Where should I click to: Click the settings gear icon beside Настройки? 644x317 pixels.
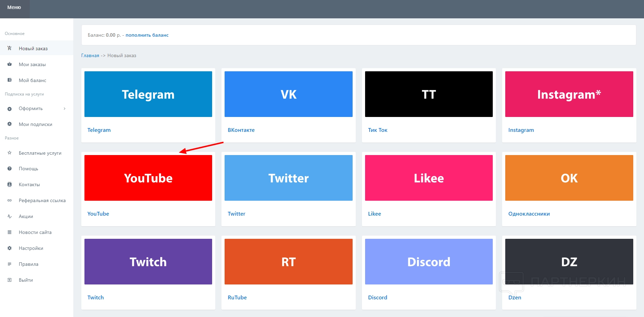point(10,248)
